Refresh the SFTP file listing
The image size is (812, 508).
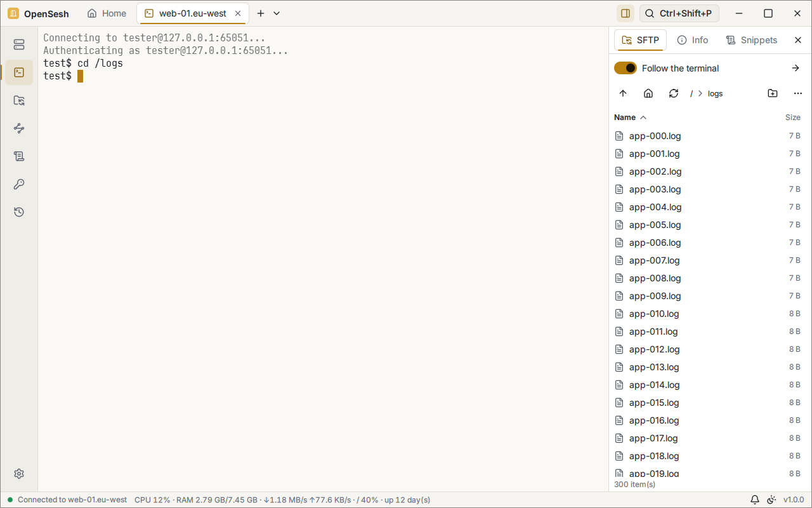(x=674, y=93)
